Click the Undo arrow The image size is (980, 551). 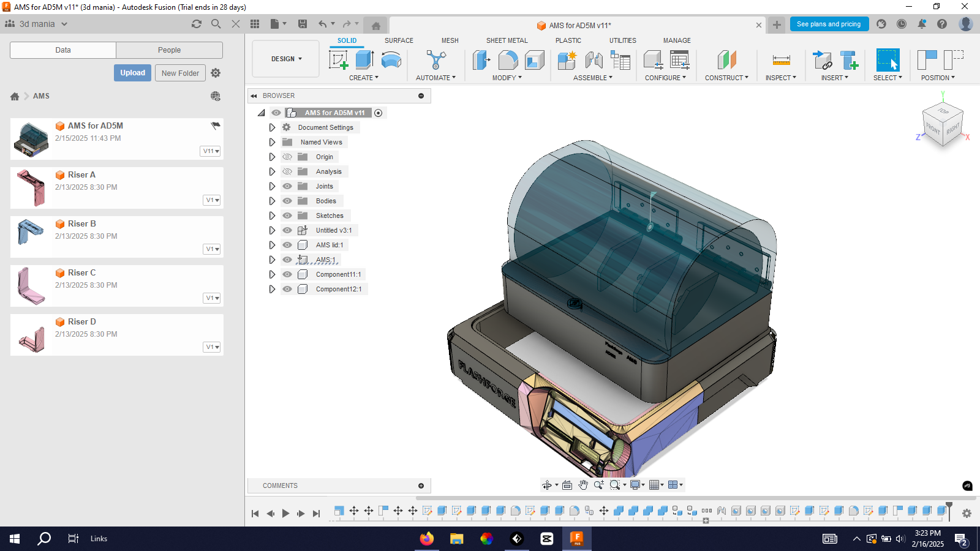click(x=323, y=24)
